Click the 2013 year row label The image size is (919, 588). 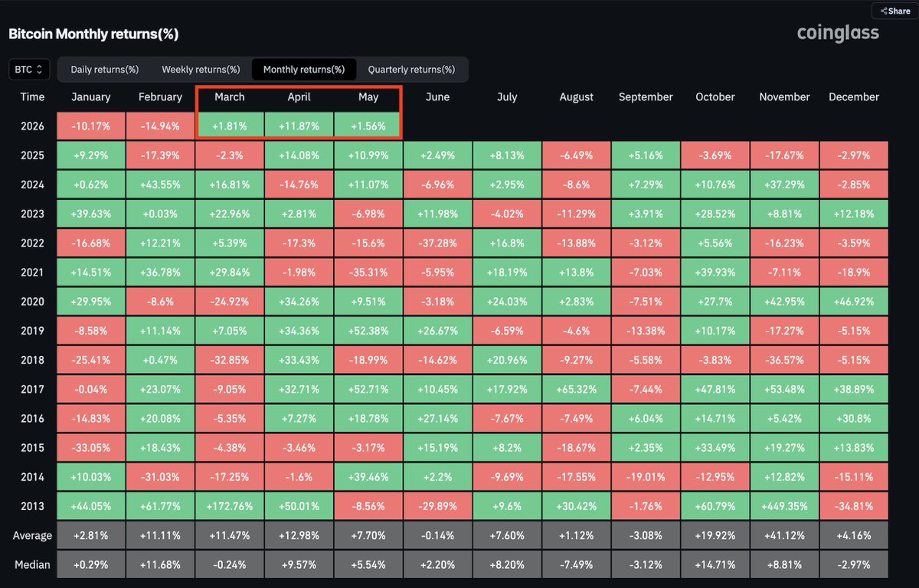tap(32, 506)
